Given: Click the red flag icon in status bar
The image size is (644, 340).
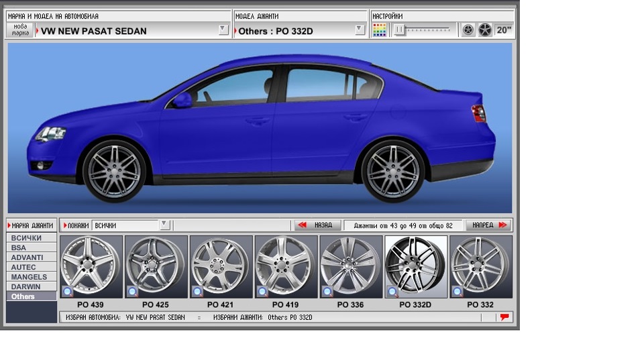Looking at the screenshot, I should [x=504, y=317].
